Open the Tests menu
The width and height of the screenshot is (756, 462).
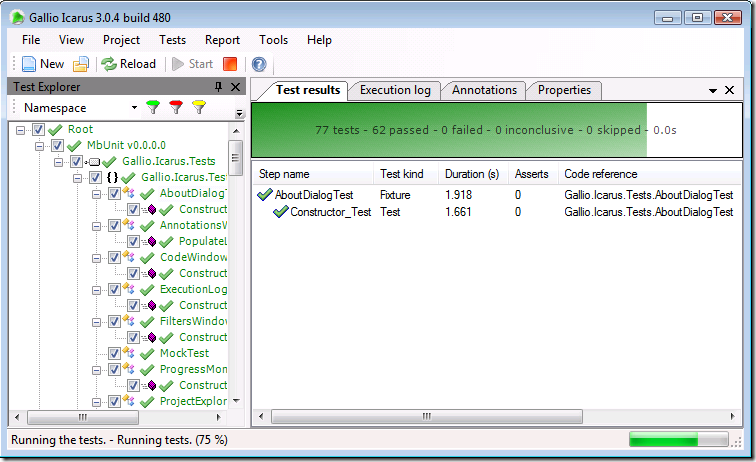[172, 40]
